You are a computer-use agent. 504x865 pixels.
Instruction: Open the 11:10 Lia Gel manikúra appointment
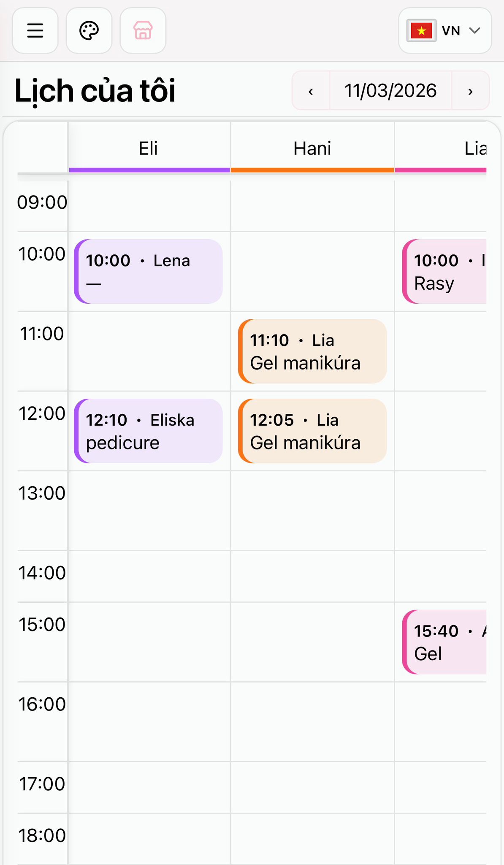point(312,351)
